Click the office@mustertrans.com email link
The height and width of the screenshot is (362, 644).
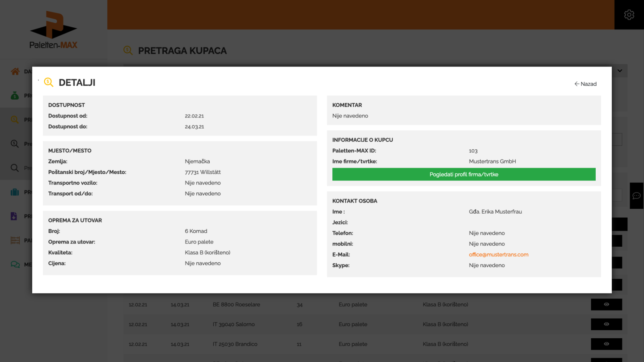498,255
